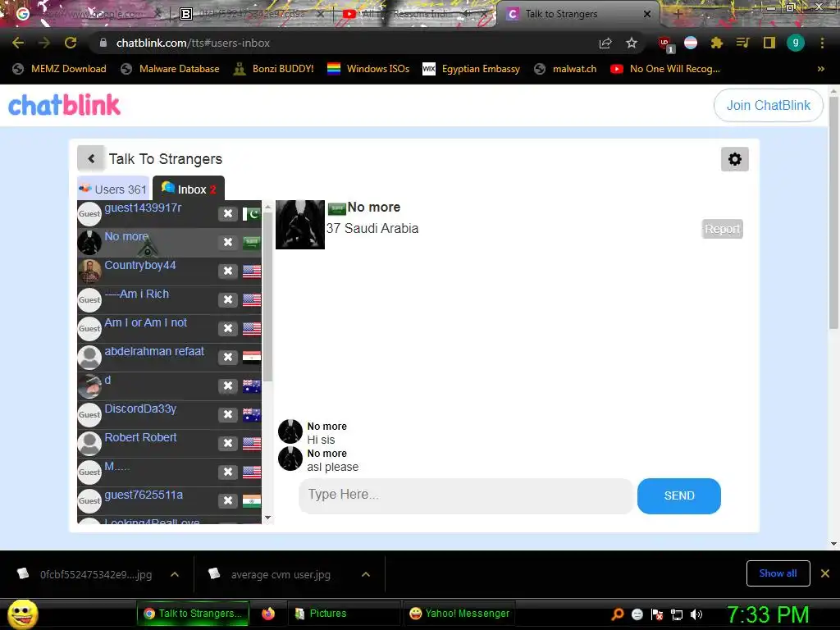840x630 pixels.
Task: Expand options for average cvm user.jpg download
Action: (366, 574)
